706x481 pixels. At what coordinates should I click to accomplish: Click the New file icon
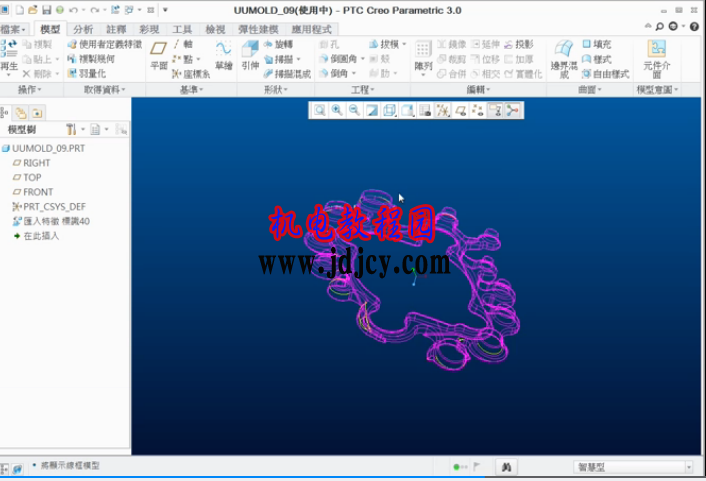[20, 10]
